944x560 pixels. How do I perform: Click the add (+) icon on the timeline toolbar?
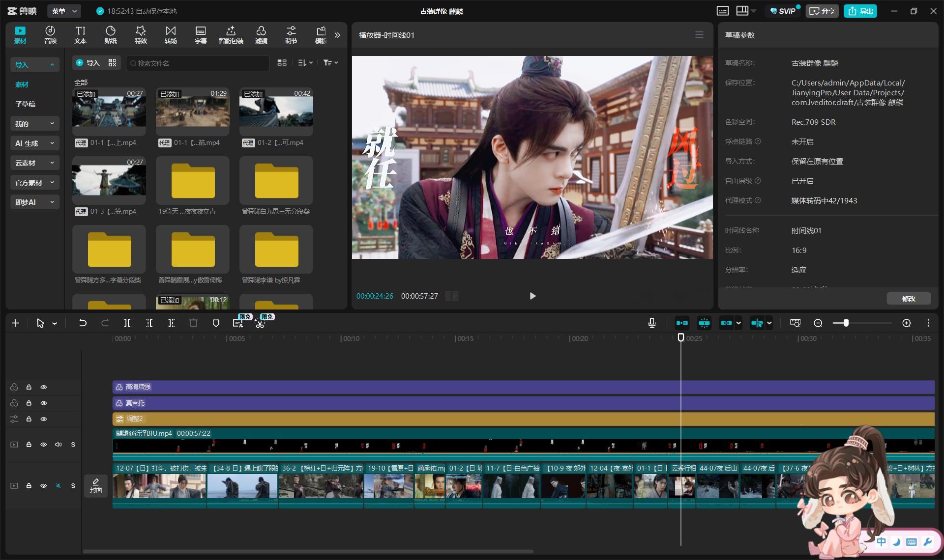[x=15, y=323]
